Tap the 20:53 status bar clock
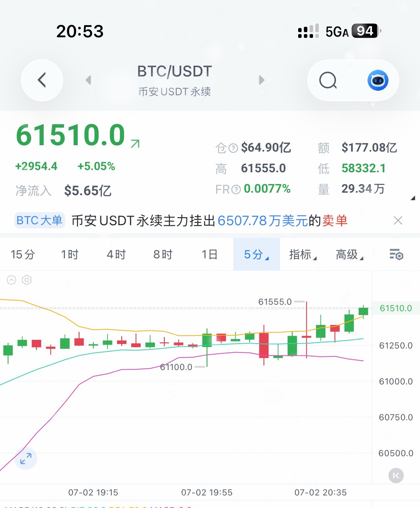The width and height of the screenshot is (420, 508). (80, 31)
